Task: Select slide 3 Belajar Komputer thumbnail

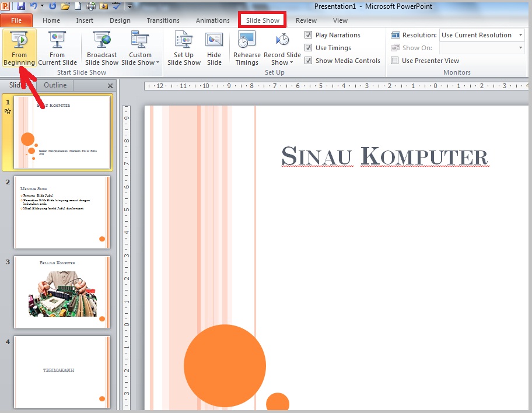Action: click(62, 292)
